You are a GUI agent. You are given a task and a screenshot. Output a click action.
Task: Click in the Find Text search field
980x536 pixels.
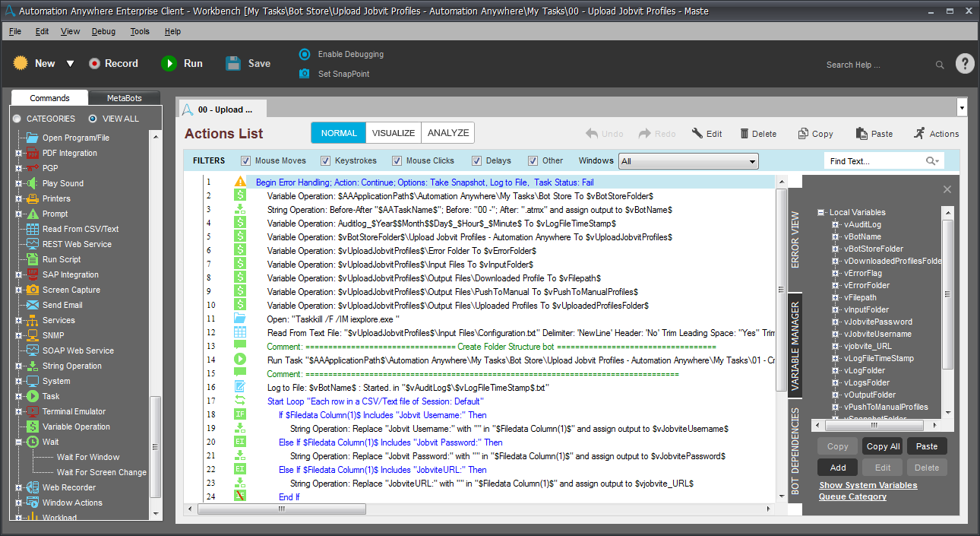(x=874, y=161)
